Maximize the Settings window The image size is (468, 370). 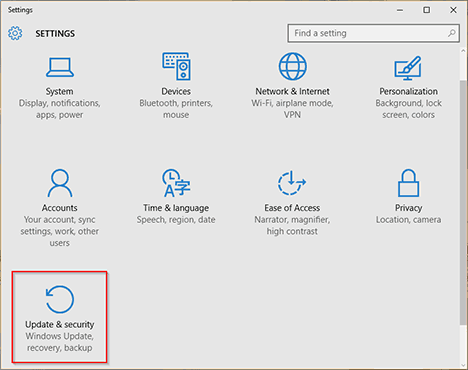click(426, 10)
